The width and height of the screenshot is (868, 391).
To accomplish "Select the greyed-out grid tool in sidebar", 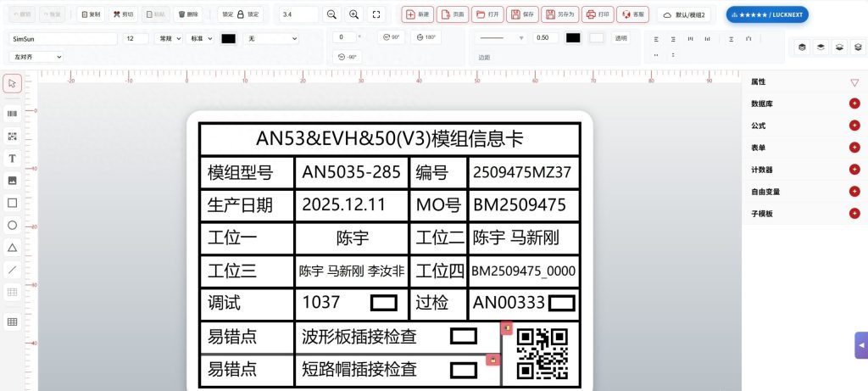I will tap(12, 292).
